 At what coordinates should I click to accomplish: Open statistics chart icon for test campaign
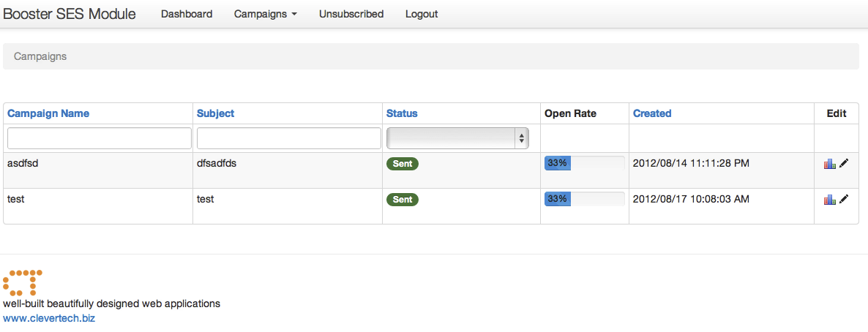click(829, 200)
